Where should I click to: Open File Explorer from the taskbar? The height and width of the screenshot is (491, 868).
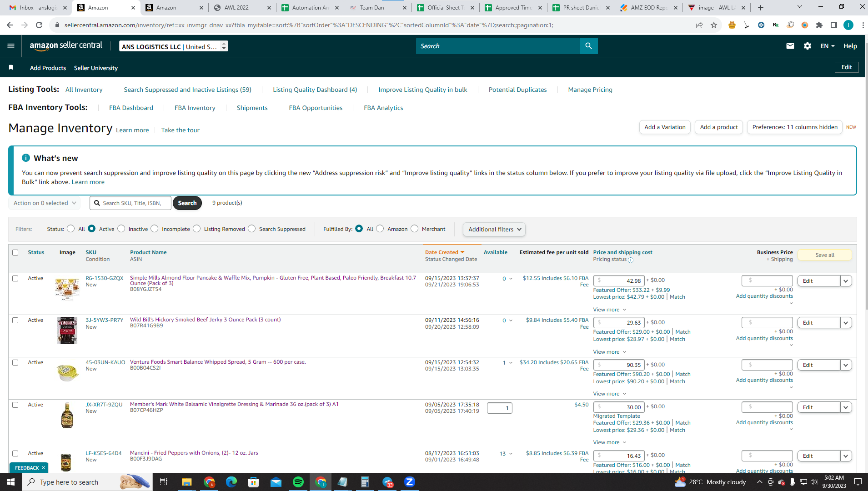[x=187, y=482]
